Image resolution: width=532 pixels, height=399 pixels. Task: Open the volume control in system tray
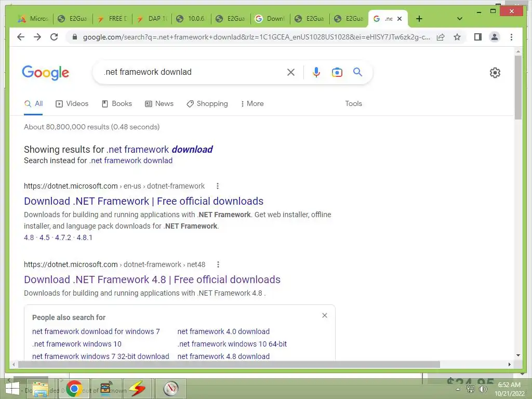tap(483, 389)
